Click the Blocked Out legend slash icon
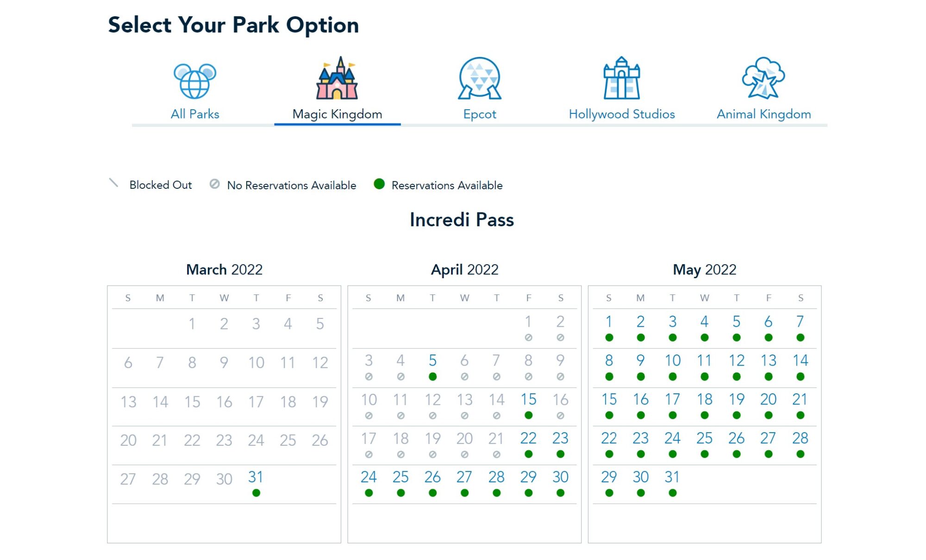This screenshot has height=560, width=926. click(x=113, y=183)
